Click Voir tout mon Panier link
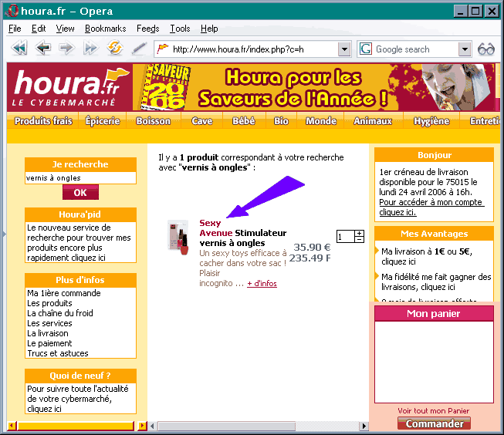 pos(433,410)
